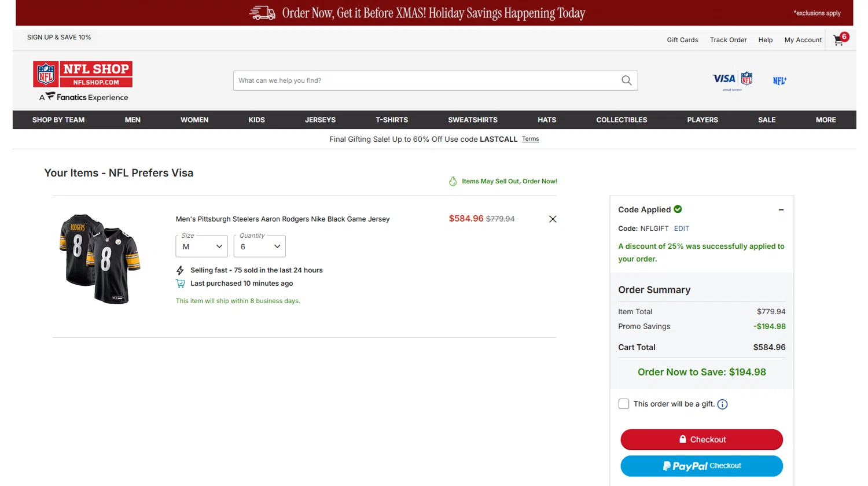Open the COLLECTIBLES menu
Screen dimensions: 868x486
621,120
